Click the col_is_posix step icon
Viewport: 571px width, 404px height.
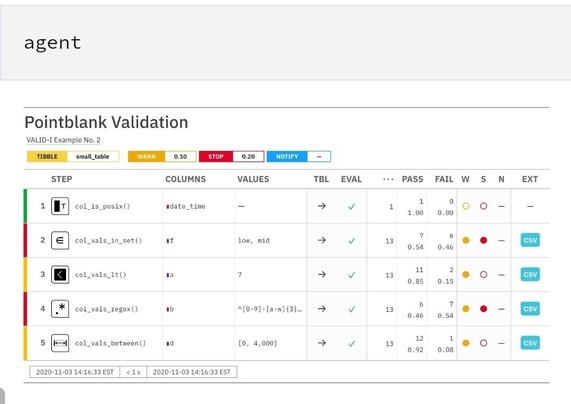[60, 206]
